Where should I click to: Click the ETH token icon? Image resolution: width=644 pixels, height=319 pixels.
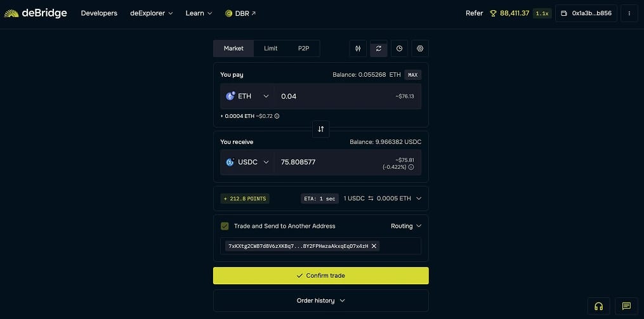tap(230, 96)
